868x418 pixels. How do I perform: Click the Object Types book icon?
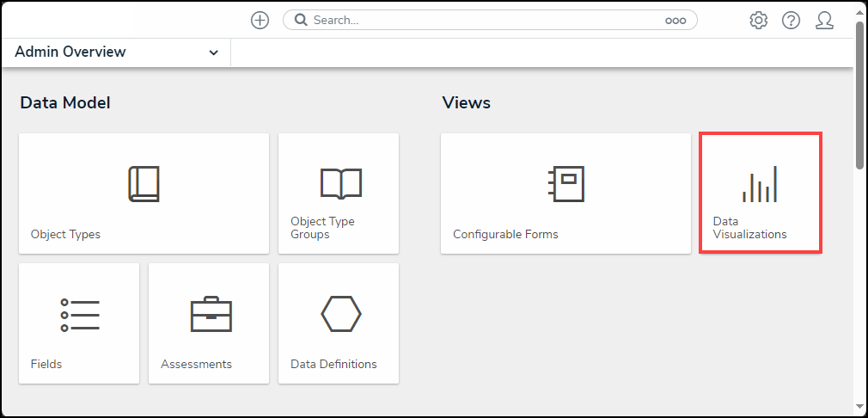pyautogui.click(x=144, y=184)
